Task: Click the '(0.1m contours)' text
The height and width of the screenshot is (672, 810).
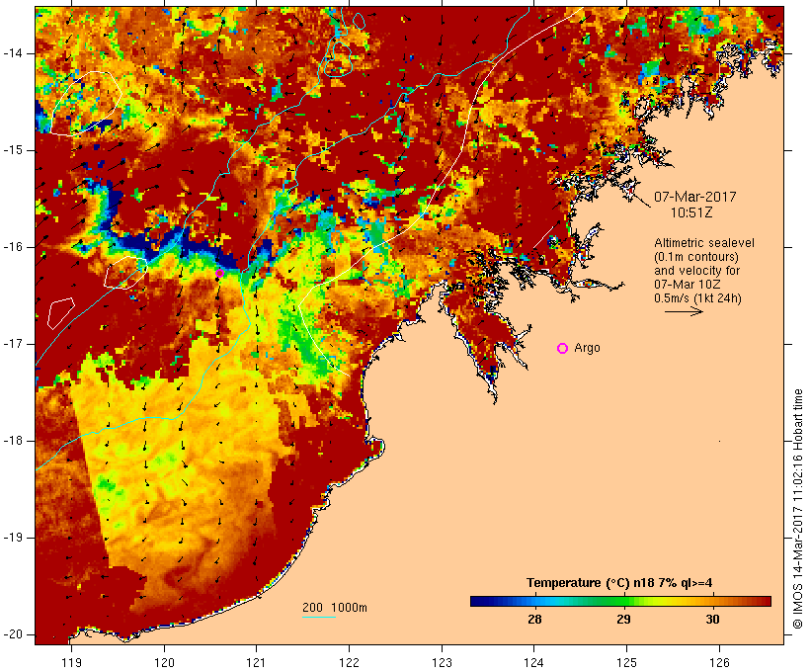Action: coord(695,257)
